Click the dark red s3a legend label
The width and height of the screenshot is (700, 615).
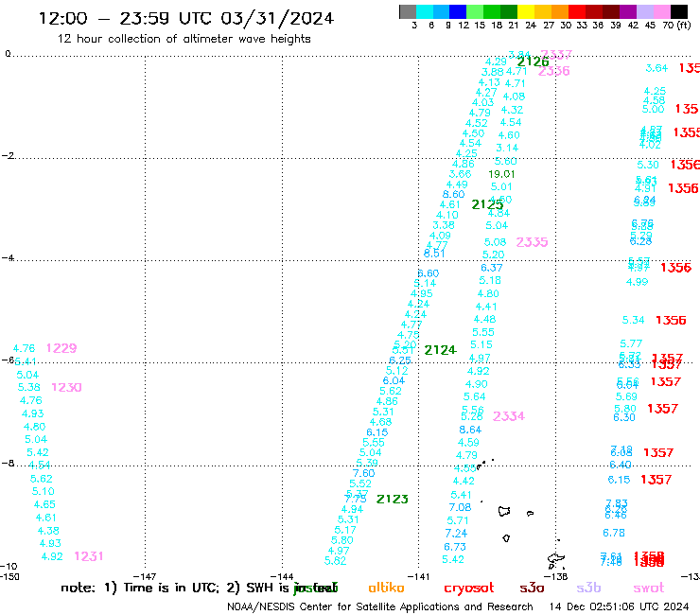(x=532, y=589)
